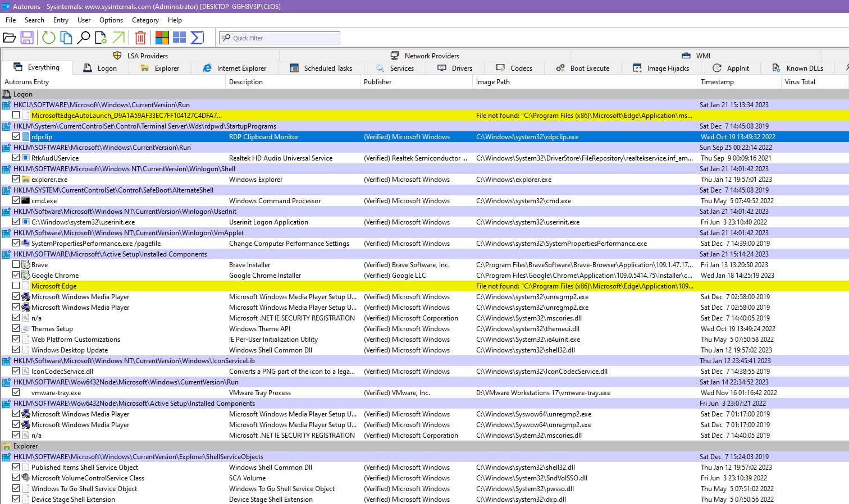Screen dimensions: 849x504
Task: Click the purple Save floppy disk icon
Action: [26, 38]
